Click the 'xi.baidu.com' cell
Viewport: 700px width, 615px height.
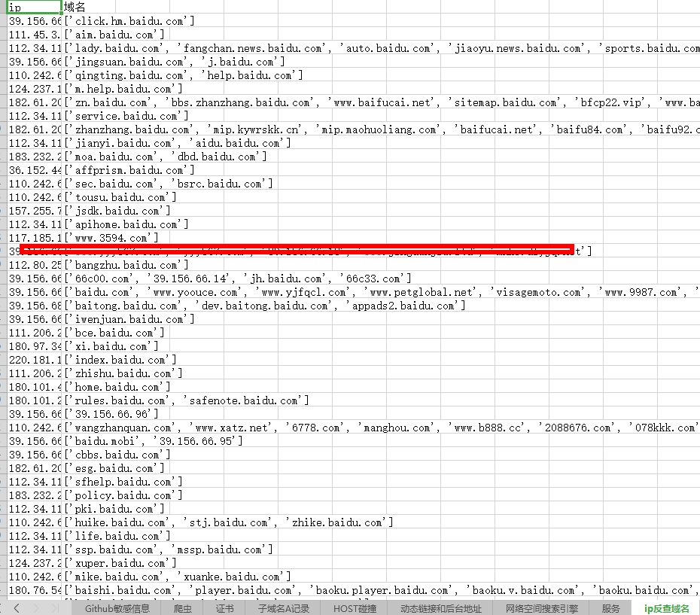tap(111, 346)
